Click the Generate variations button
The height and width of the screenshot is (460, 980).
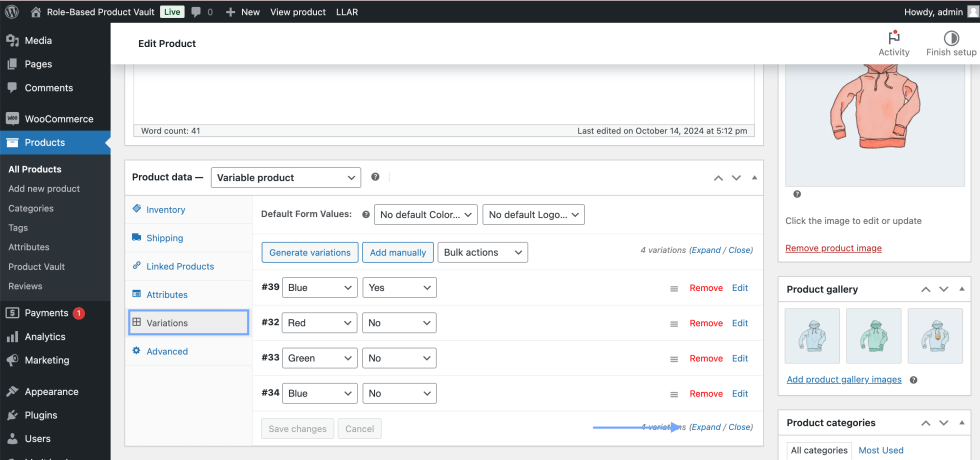tap(309, 252)
